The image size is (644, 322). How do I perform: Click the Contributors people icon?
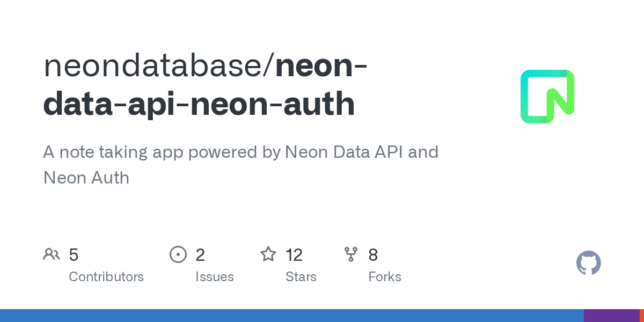[x=52, y=254]
